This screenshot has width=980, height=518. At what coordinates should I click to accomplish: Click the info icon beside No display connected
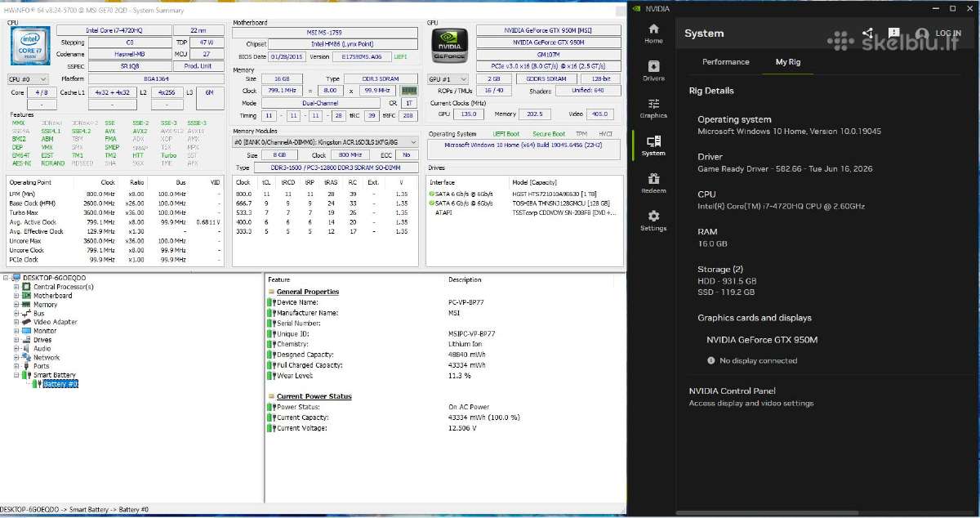710,360
